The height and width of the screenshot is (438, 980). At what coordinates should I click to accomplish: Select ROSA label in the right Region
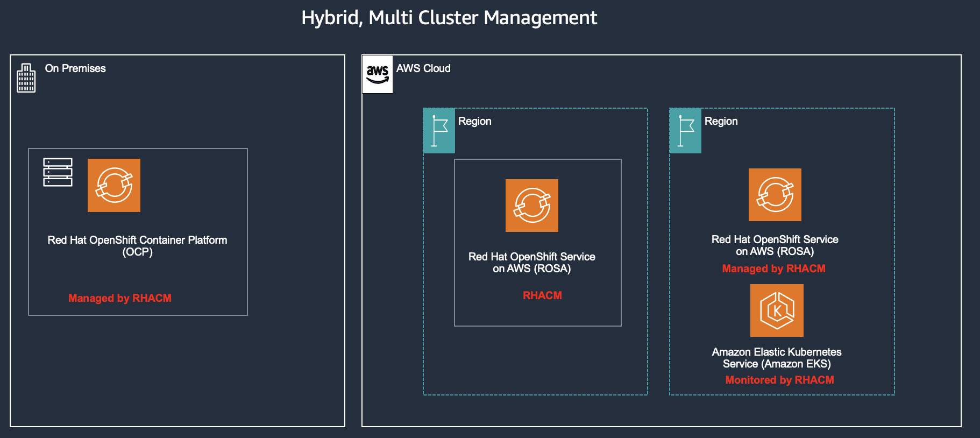(x=775, y=245)
